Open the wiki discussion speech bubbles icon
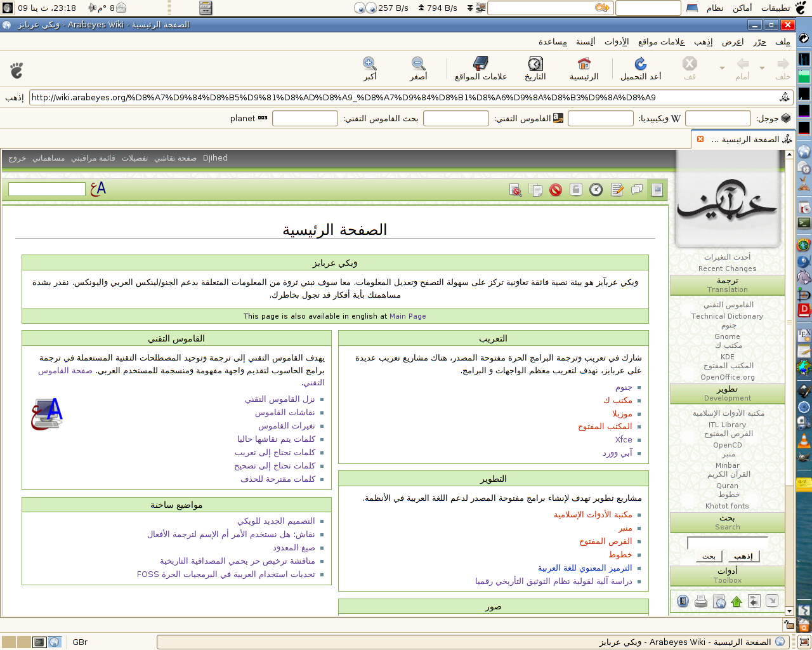Viewport: 812px width, 650px height. pos(637,190)
